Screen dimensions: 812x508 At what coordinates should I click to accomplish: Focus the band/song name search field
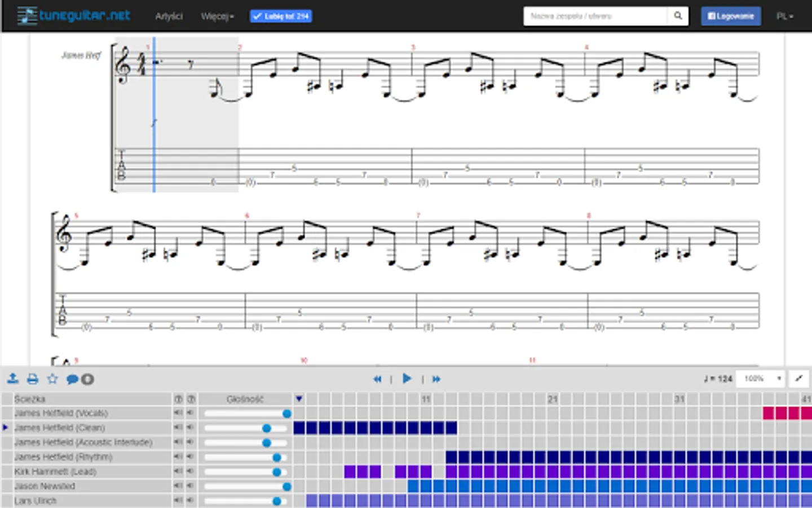pos(595,16)
